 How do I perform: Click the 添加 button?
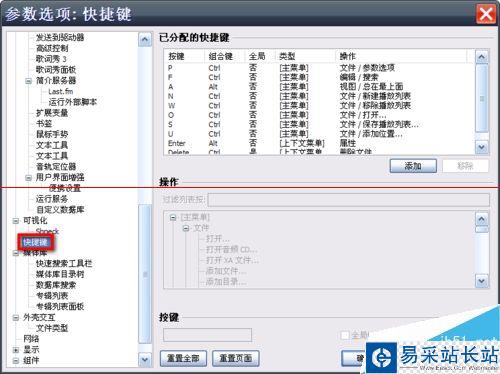(x=413, y=166)
